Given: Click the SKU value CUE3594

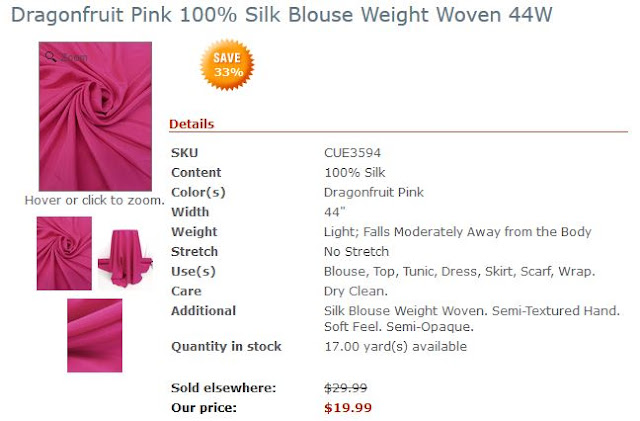Looking at the screenshot, I should tap(352, 153).
